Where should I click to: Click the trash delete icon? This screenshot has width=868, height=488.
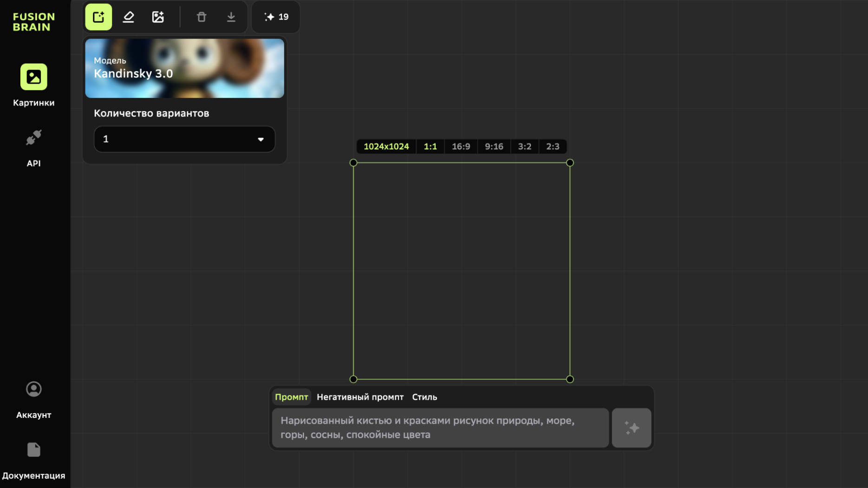click(201, 17)
